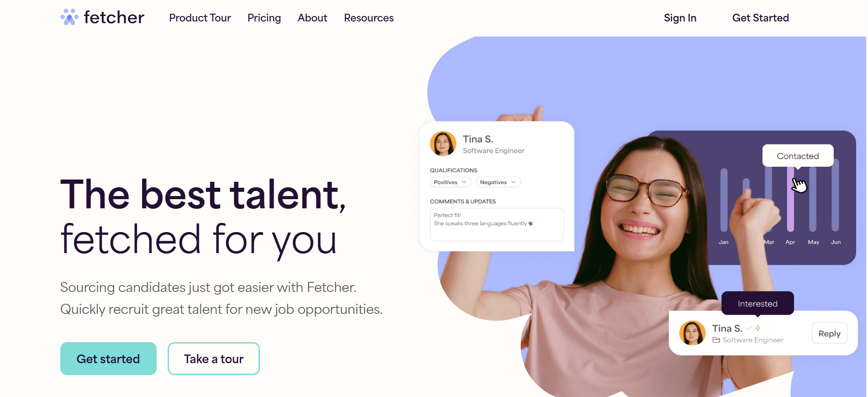Click the teal Get started button
This screenshot has height=397, width=868.
[108, 359]
